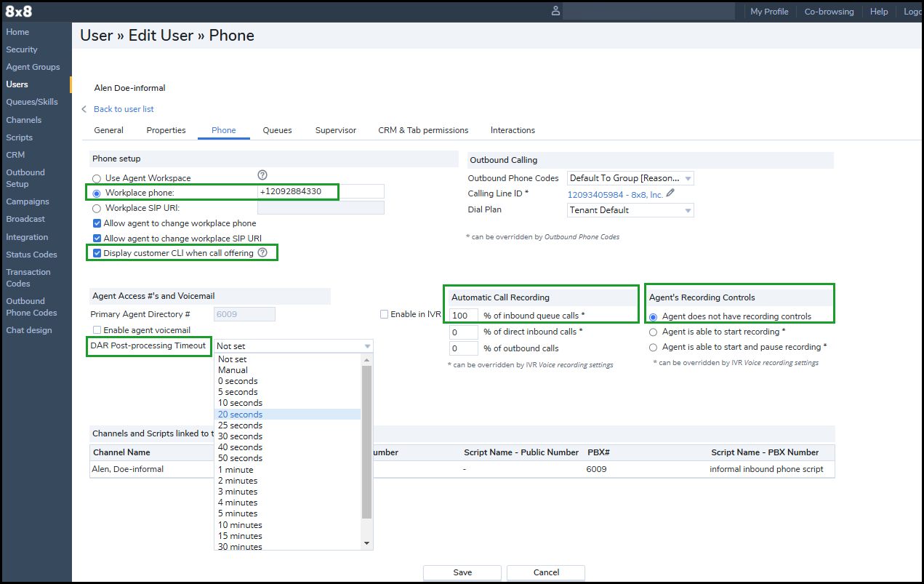The image size is (924, 584).
Task: Open My Profile in header
Action: coord(769,12)
